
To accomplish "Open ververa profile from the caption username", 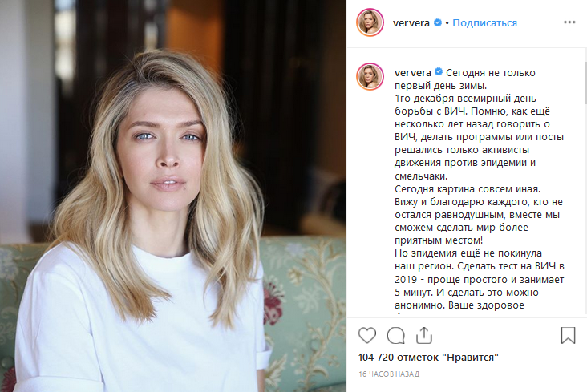I will (412, 73).
